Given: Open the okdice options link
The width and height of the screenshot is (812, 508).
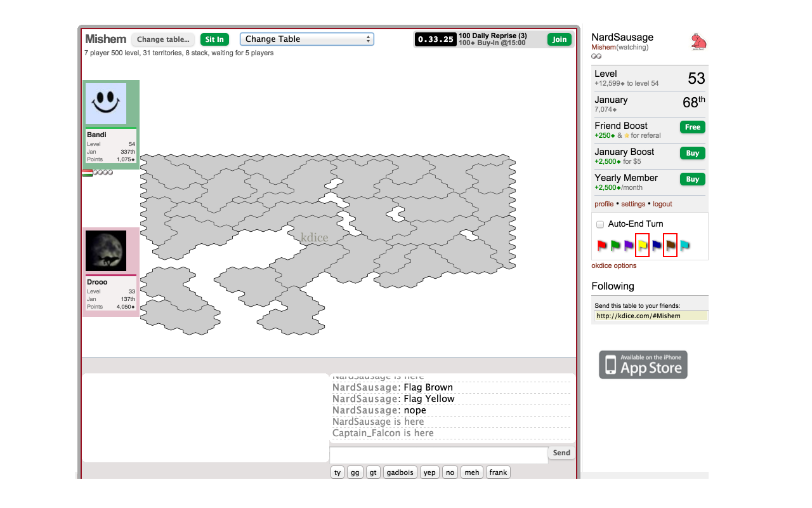Looking at the screenshot, I should (614, 265).
